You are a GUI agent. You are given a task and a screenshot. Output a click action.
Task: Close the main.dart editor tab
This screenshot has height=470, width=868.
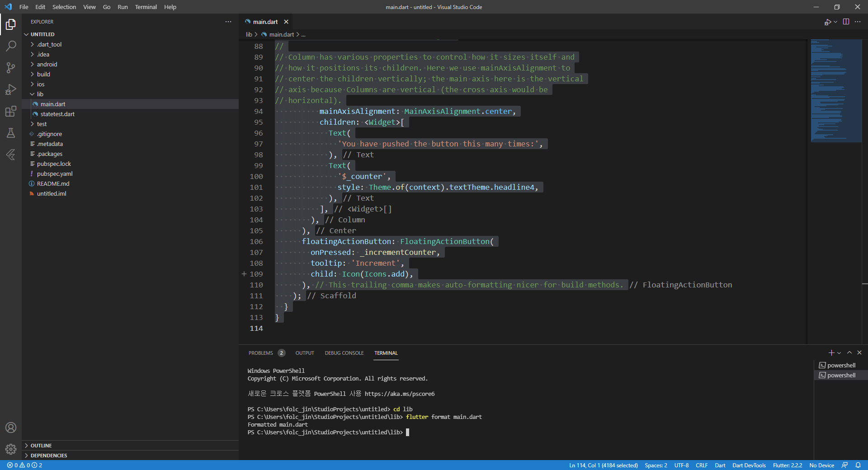[x=286, y=22]
